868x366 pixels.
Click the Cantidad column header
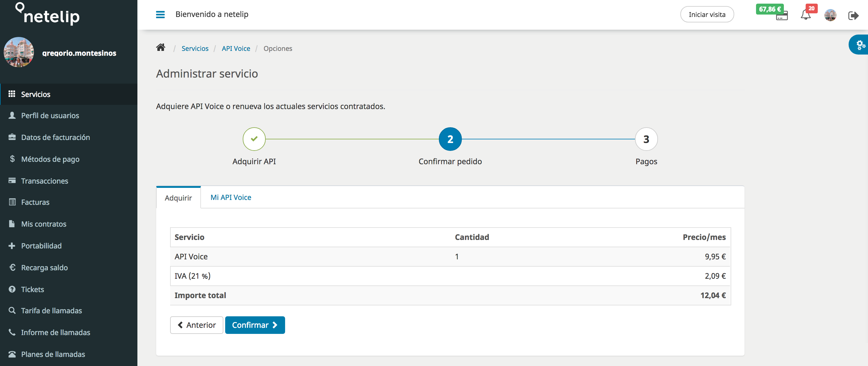coord(472,237)
